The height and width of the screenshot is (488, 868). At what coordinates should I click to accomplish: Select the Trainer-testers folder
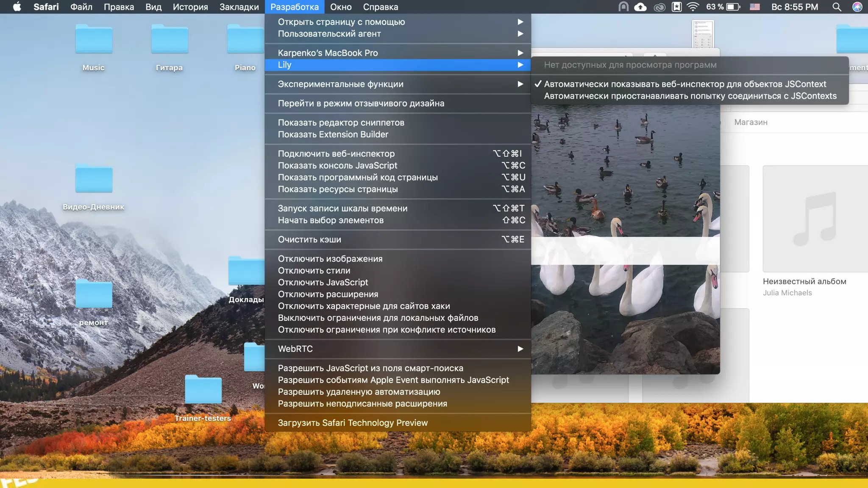203,389
